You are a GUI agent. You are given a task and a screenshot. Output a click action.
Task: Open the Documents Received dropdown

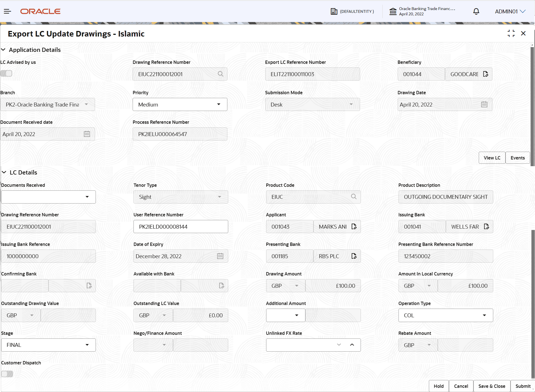point(48,197)
